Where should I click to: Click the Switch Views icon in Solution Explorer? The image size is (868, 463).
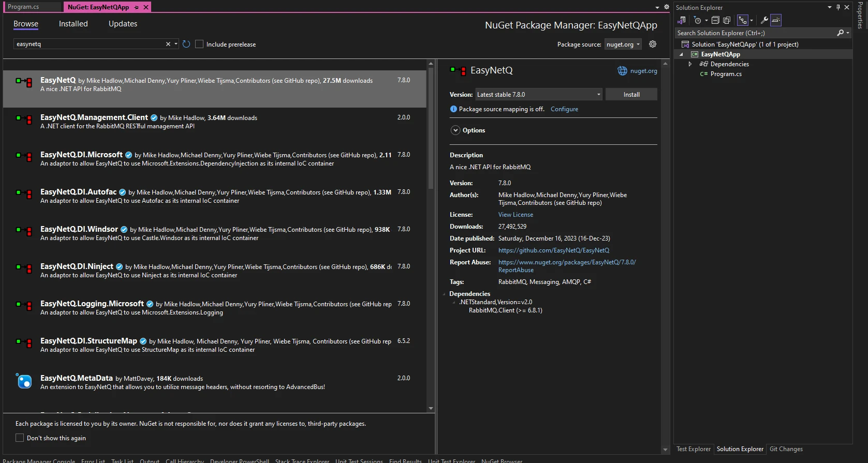pos(682,20)
